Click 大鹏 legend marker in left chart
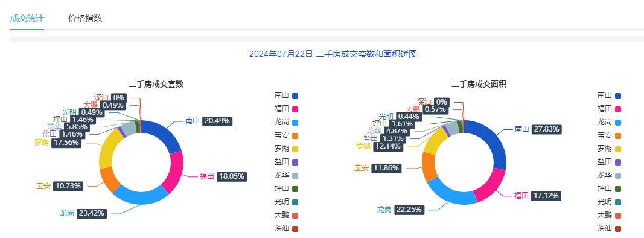Image resolution: width=644 pixels, height=238 pixels. click(295, 216)
